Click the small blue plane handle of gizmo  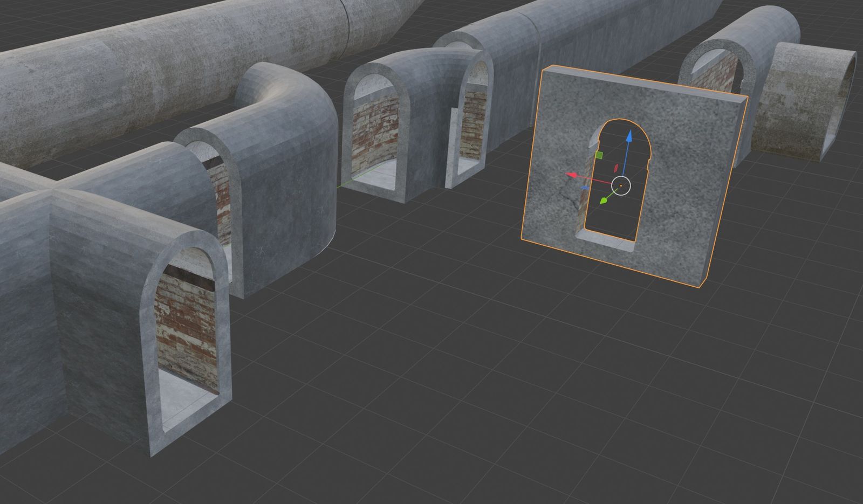pos(586,188)
